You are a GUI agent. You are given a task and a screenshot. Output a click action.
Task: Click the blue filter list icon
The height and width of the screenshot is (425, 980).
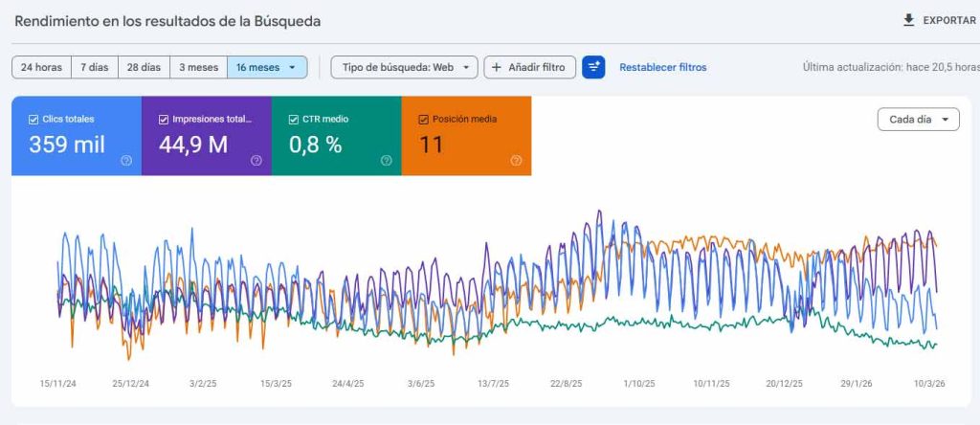click(593, 67)
